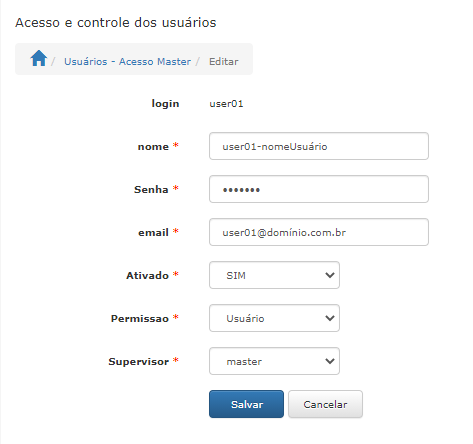This screenshot has height=444, width=473.
Task: Select the login value user01 text
Action: 226,104
